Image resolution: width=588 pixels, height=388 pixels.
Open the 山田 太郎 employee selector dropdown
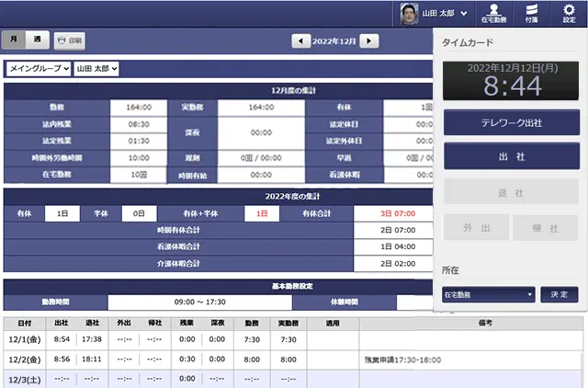(96, 69)
